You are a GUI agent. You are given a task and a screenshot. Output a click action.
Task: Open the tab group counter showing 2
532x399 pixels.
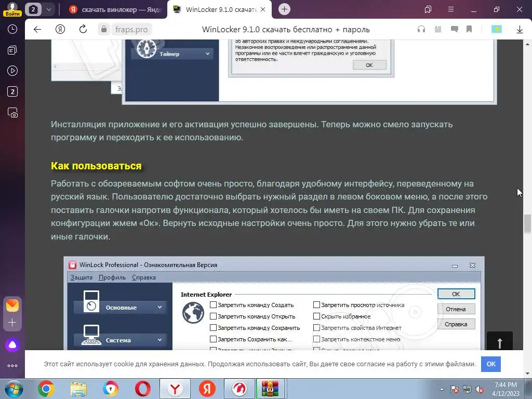coord(33,9)
